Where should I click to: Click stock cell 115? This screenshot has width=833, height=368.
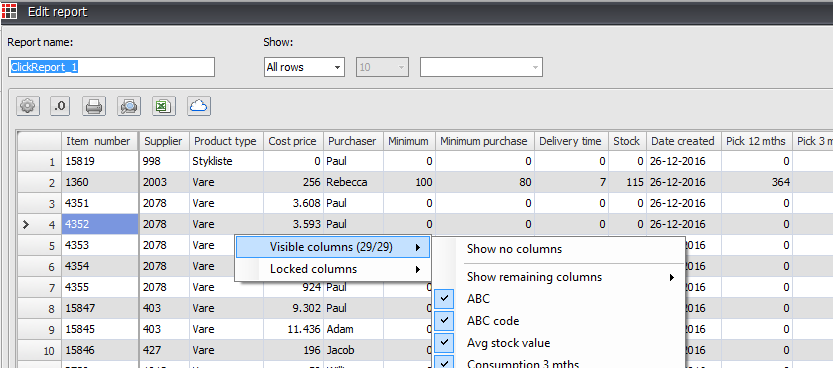click(627, 182)
